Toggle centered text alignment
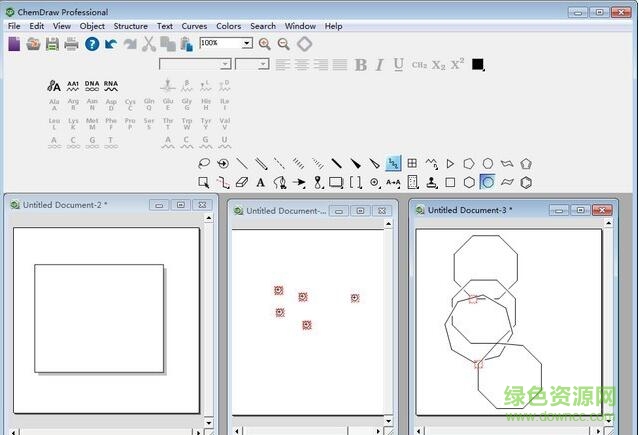The height and width of the screenshot is (435, 639). tap(302, 64)
